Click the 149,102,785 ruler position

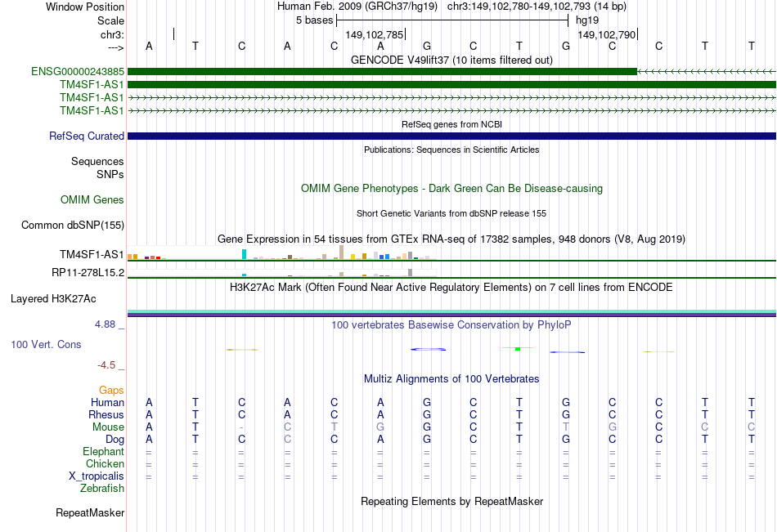(x=375, y=34)
